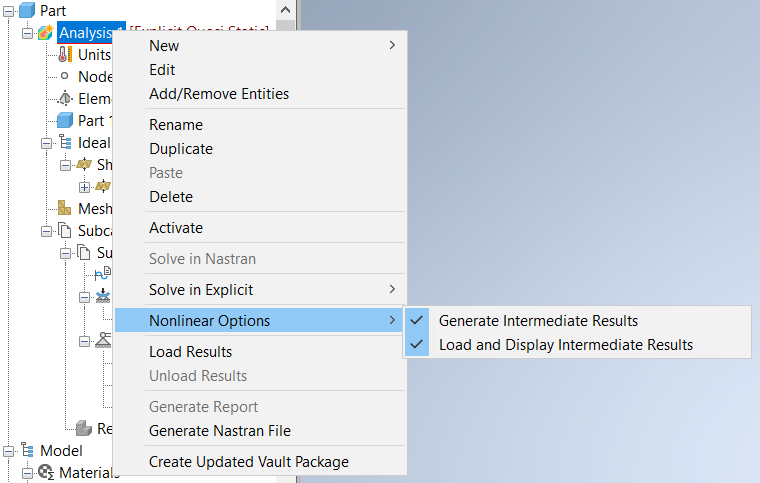This screenshot has width=760, height=483.
Task: Click the blue Part cube icon at top
Action: [27, 10]
